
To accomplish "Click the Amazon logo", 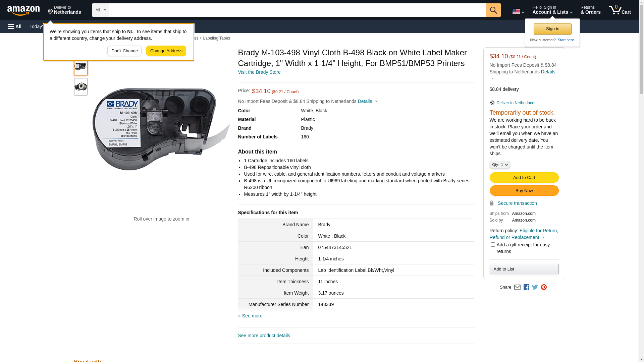I will [23, 10].
